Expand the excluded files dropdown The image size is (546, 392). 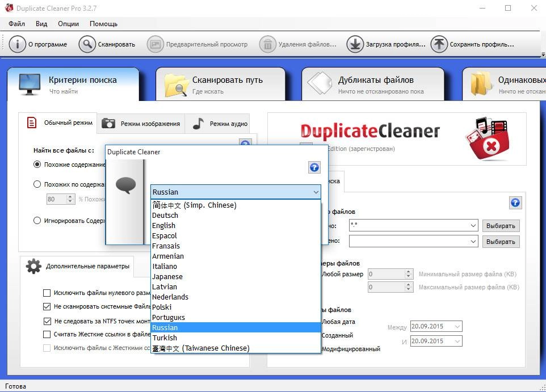coord(473,241)
